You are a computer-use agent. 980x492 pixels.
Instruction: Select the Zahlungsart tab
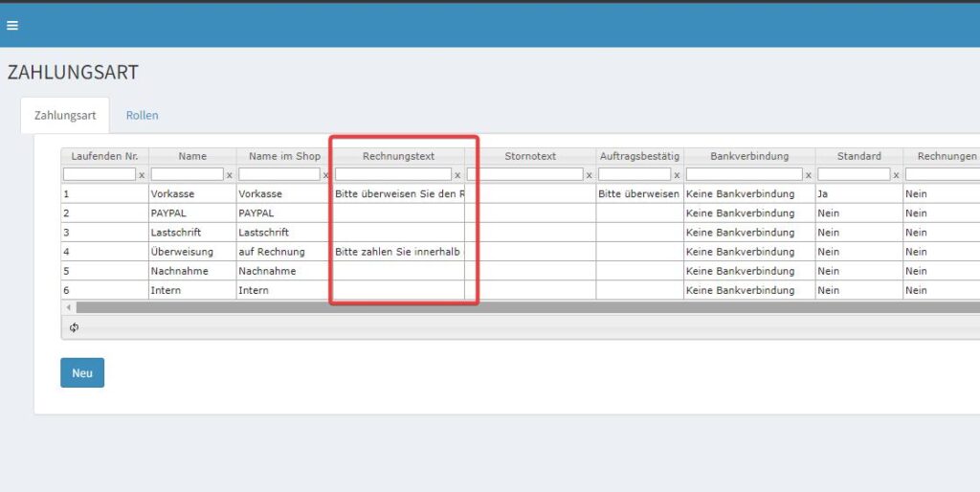[x=65, y=116]
